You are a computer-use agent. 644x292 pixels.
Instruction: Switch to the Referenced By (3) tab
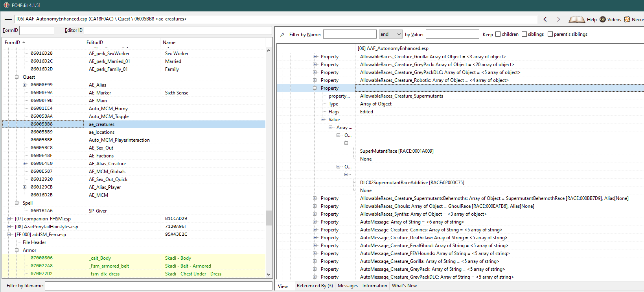coord(315,286)
